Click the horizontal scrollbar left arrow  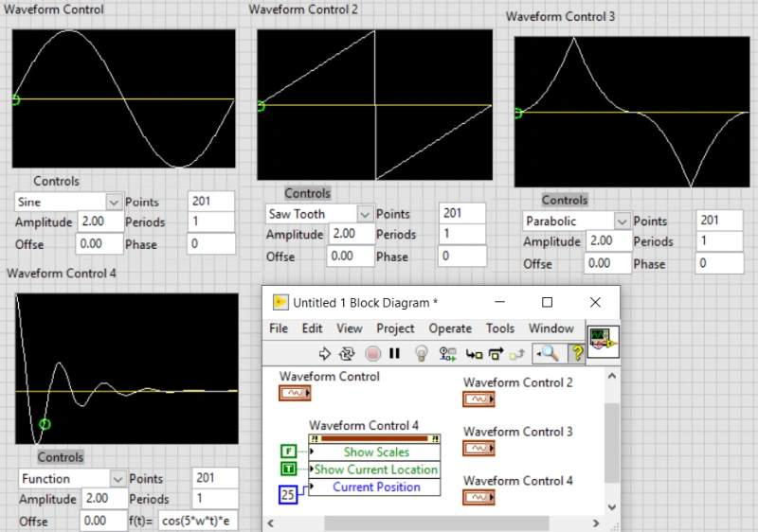(271, 523)
